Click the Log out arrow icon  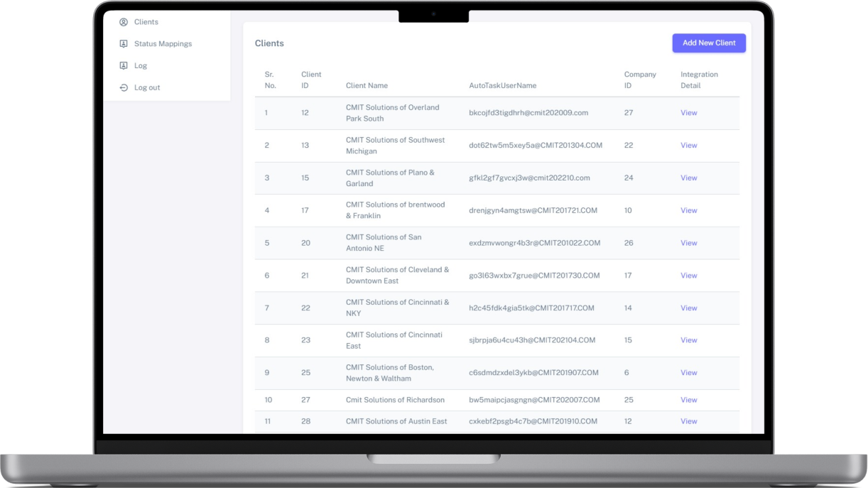pos(124,87)
